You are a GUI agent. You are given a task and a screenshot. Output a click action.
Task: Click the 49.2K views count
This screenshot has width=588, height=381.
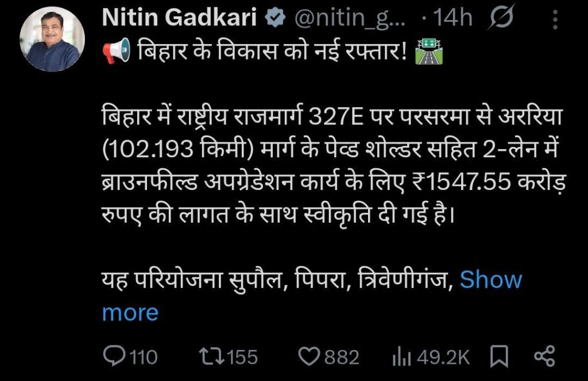[x=443, y=357]
